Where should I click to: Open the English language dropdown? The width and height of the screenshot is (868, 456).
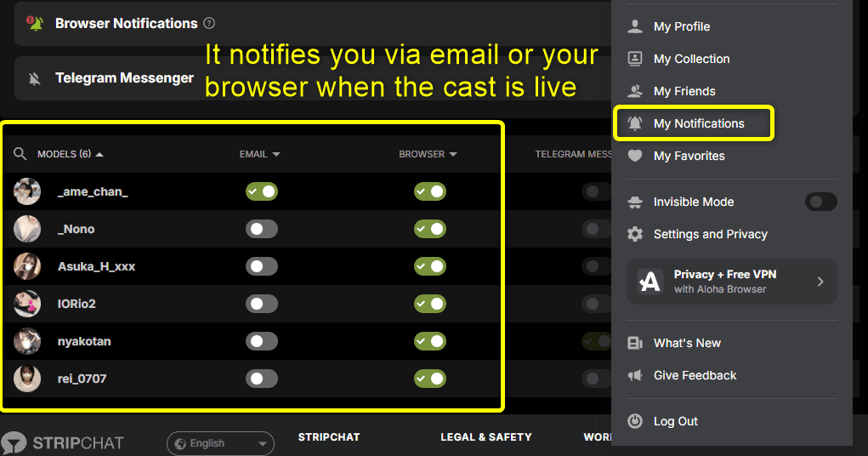[x=220, y=443]
